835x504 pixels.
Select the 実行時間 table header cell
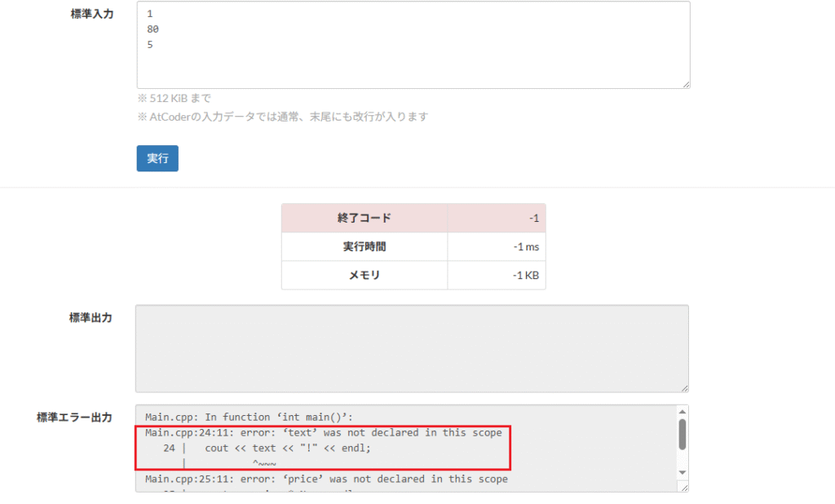364,246
